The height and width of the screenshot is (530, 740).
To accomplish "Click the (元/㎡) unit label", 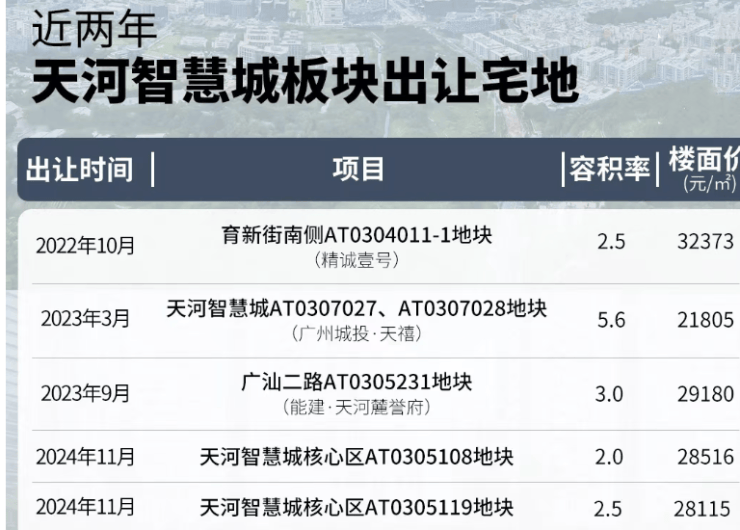I will [710, 183].
